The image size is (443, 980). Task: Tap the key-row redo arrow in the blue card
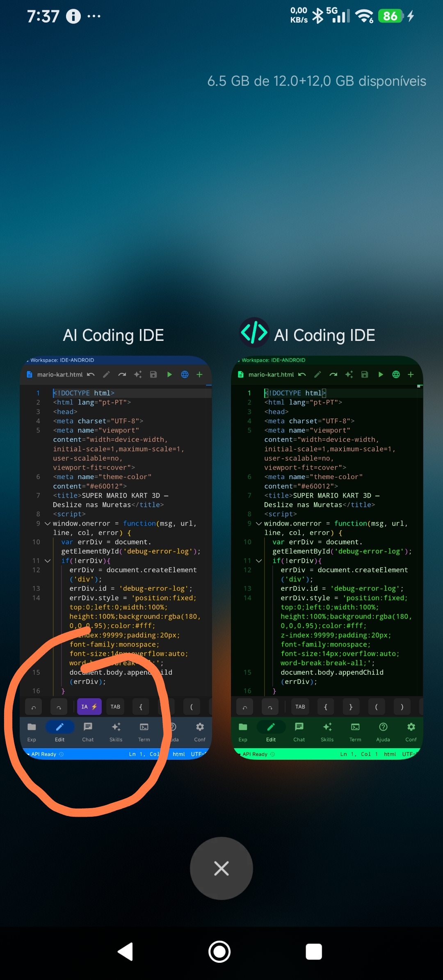59,707
